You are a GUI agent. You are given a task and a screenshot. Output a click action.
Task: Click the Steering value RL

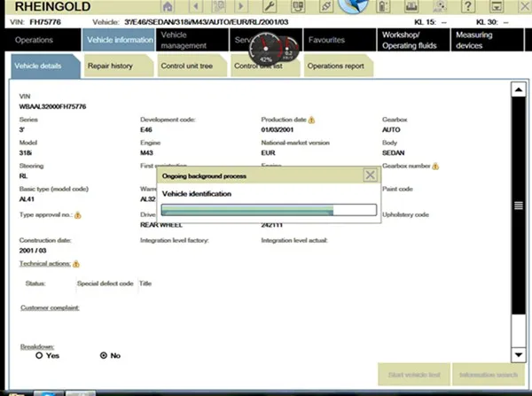[x=23, y=176]
